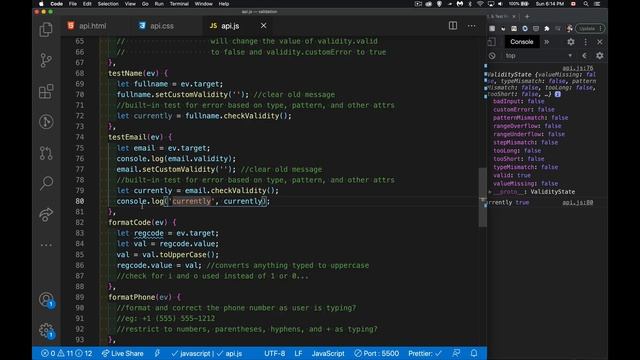Open the Source Control view
This screenshot has height=360, width=640.
(46, 60)
